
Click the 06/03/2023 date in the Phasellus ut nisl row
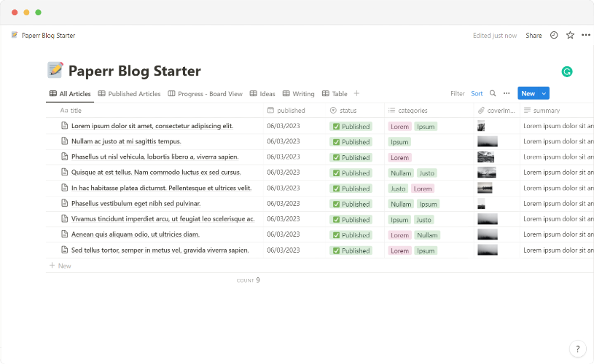click(284, 157)
